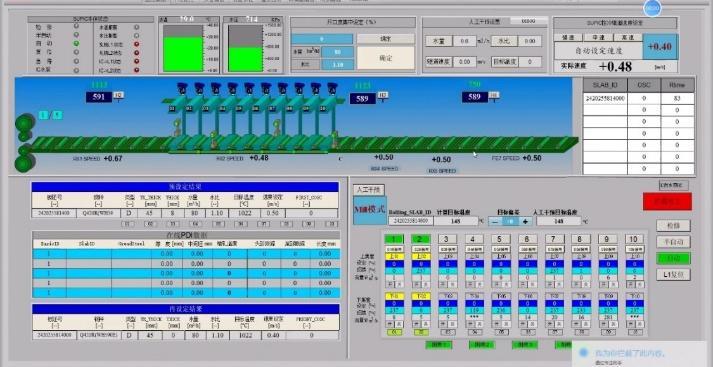This screenshot has width=713, height=367.
Task: Click the green 自动 status indicator lamp
Action: click(x=76, y=44)
